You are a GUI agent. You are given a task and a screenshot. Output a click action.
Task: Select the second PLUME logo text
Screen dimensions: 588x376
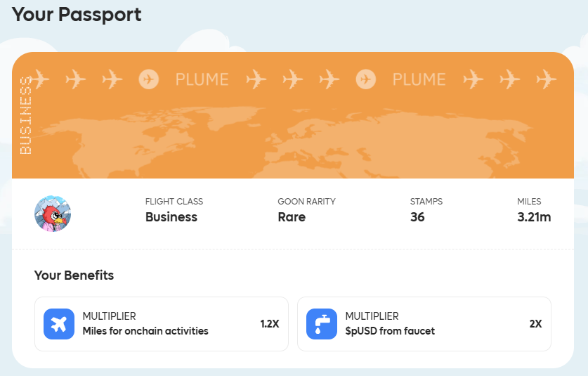pyautogui.click(x=419, y=79)
